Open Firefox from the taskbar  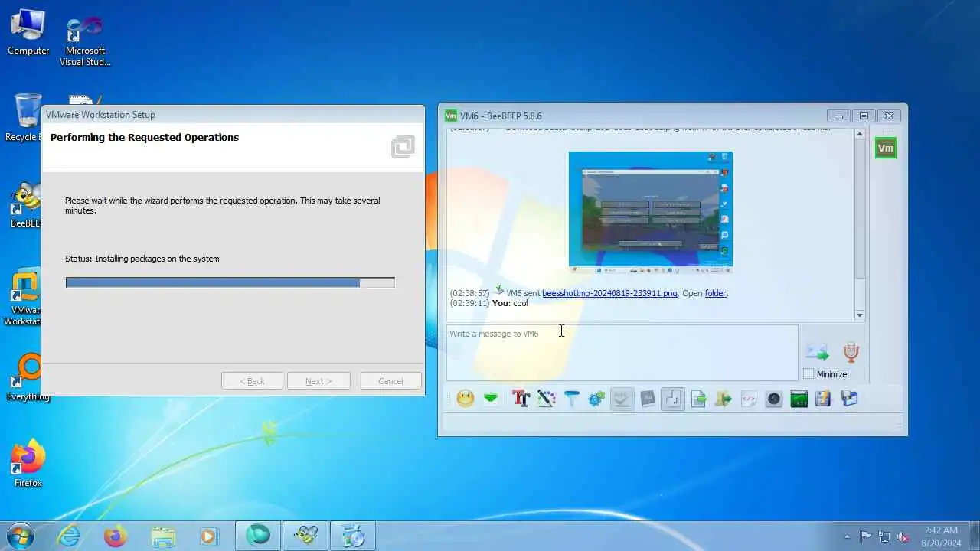point(116,536)
